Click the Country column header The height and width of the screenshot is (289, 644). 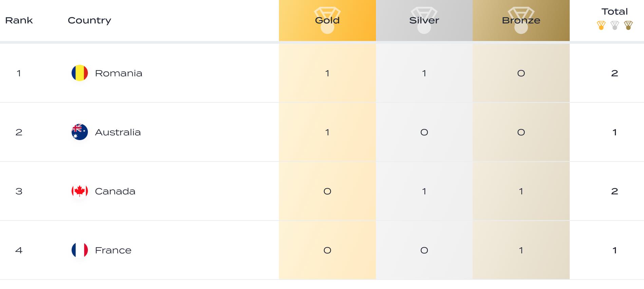pos(89,20)
